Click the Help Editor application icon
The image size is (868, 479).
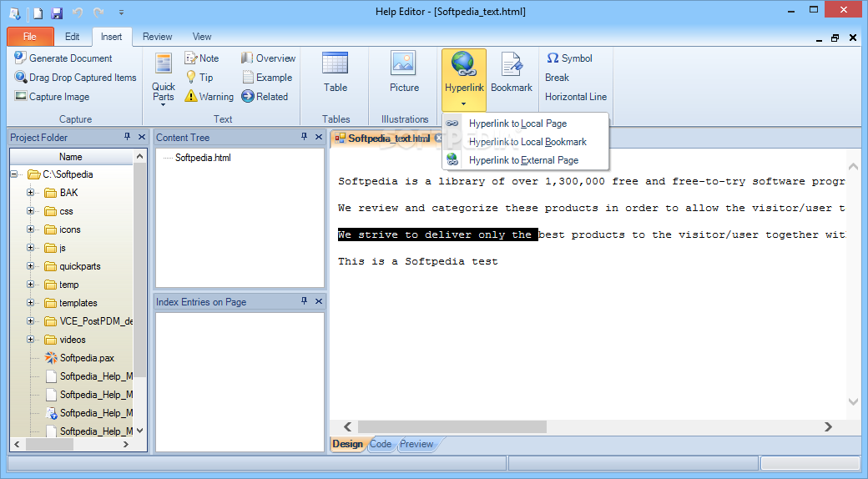point(15,13)
